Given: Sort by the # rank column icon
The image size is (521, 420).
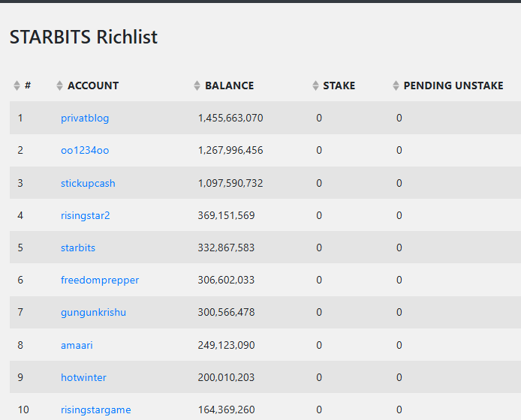Looking at the screenshot, I should coord(17,85).
